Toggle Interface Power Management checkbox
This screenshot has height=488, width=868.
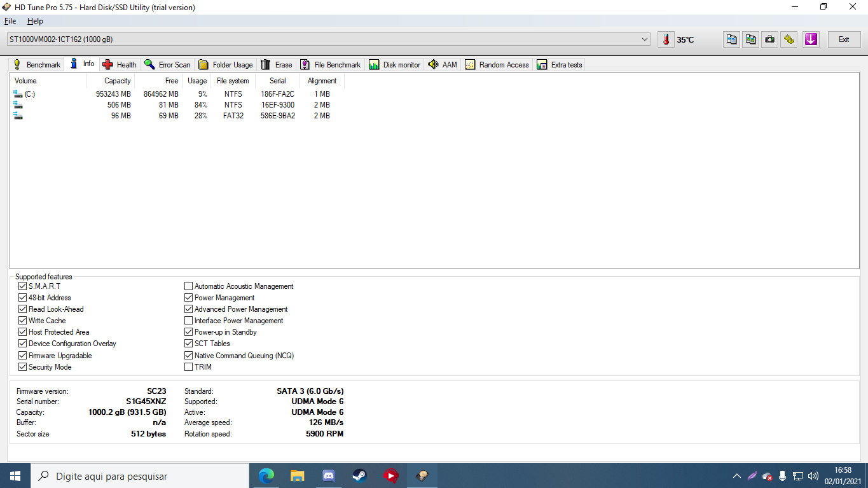click(x=188, y=321)
